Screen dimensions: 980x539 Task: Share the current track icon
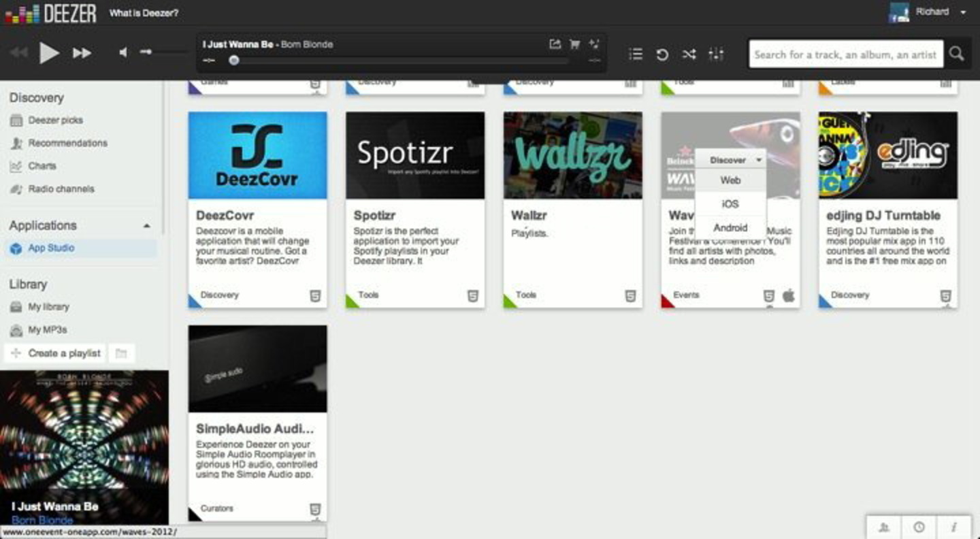point(555,44)
